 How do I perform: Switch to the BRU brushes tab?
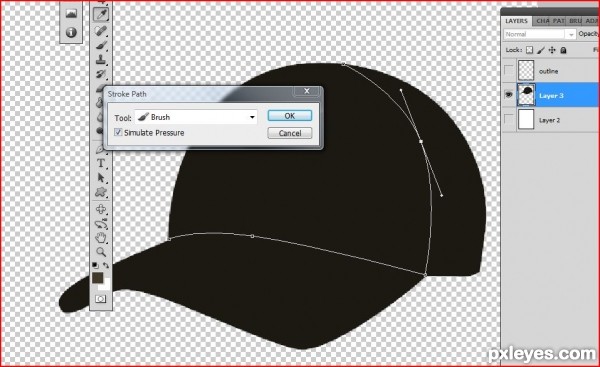click(x=575, y=21)
